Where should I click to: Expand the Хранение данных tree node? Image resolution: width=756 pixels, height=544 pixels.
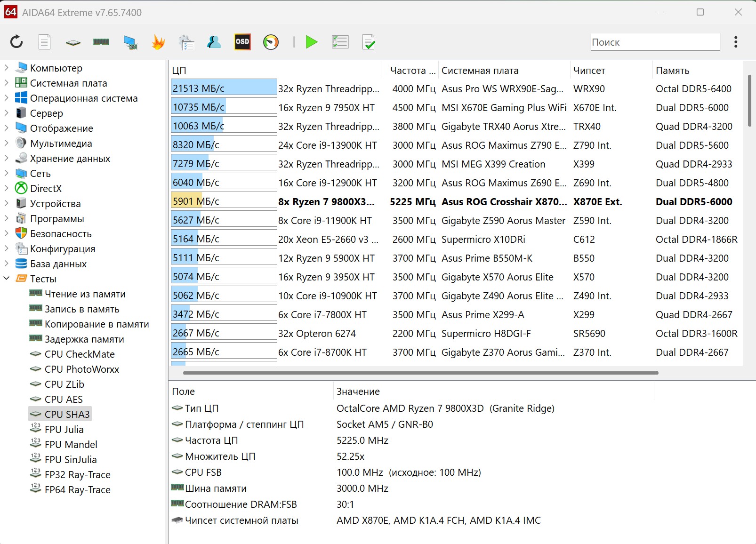[x=7, y=158]
